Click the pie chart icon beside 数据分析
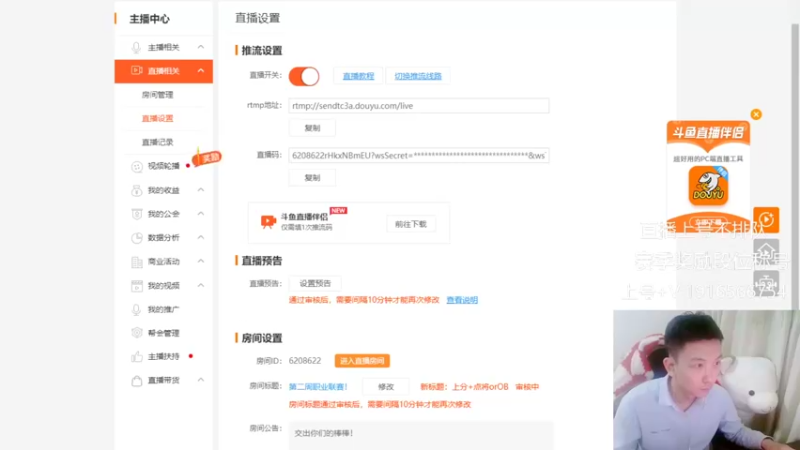Screen dimensions: 800x450 point(137,238)
